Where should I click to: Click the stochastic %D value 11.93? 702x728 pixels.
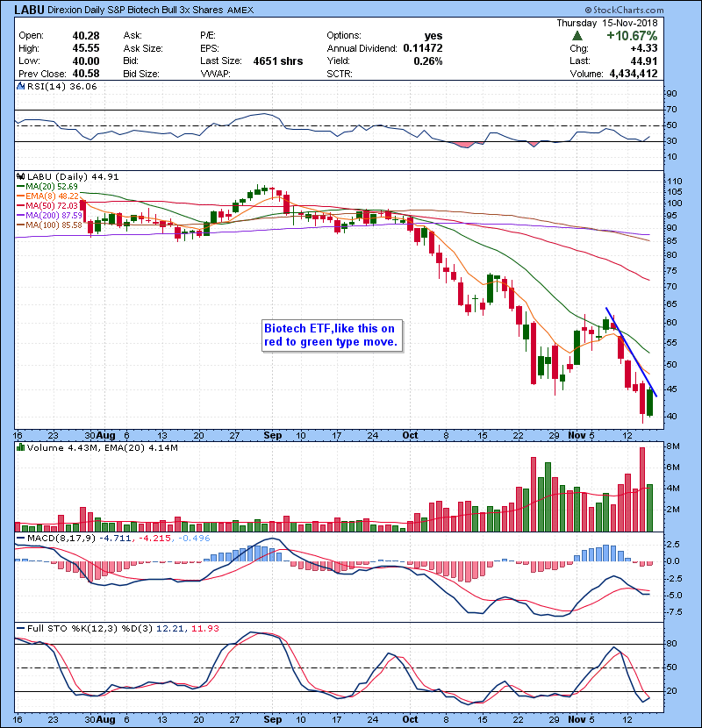tap(204, 628)
